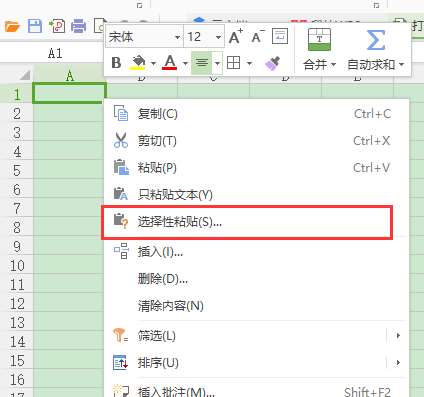The height and width of the screenshot is (397, 424).
Task: Expand the fill color dropdown arrow
Action: click(x=153, y=63)
